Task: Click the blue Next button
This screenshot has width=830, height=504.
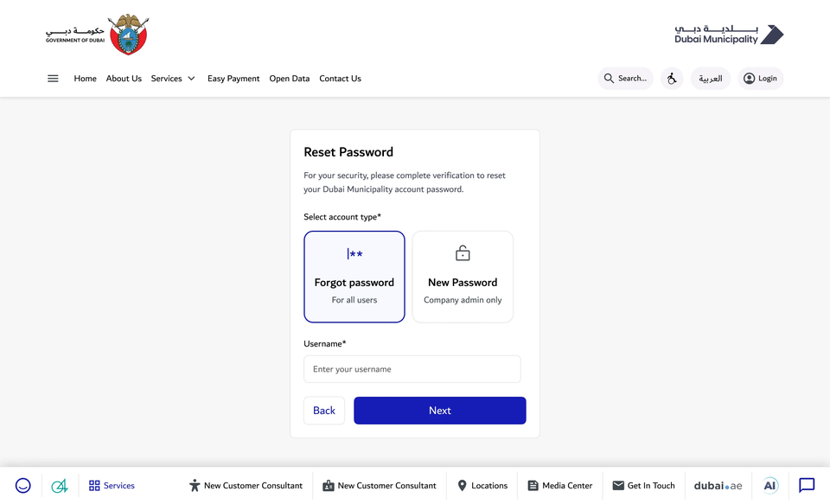Action: (x=440, y=411)
